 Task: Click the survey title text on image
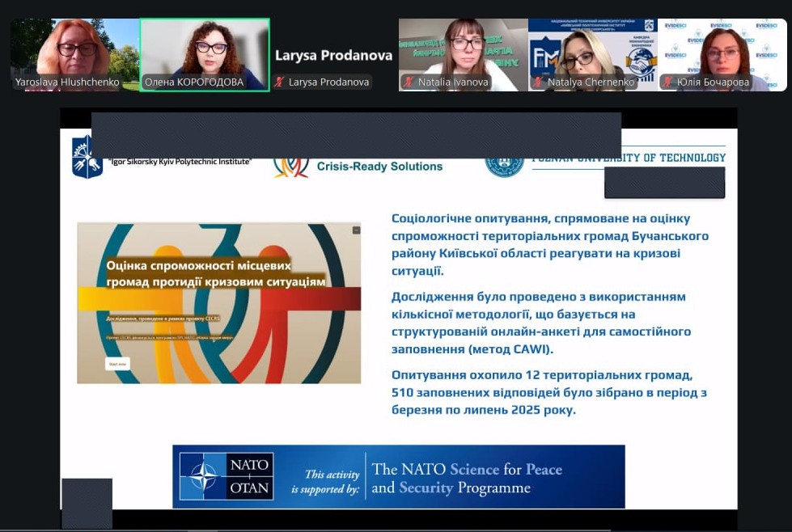coord(216,273)
